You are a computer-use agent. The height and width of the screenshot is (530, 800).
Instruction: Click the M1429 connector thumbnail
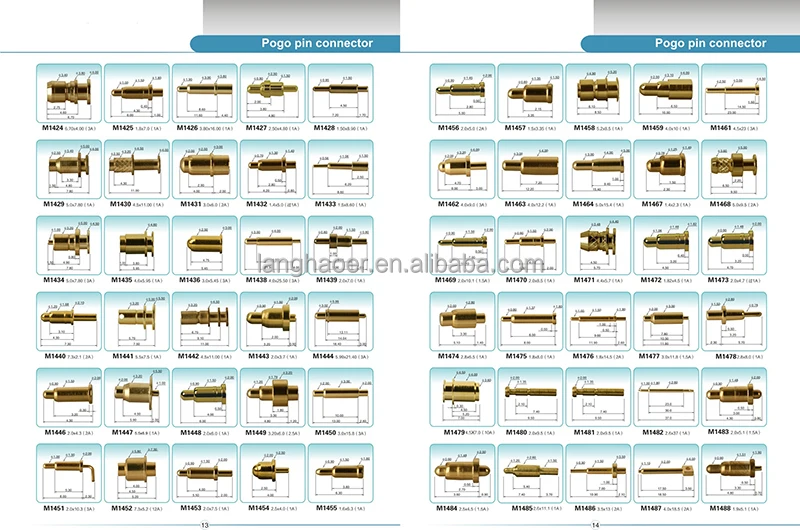coord(69,169)
